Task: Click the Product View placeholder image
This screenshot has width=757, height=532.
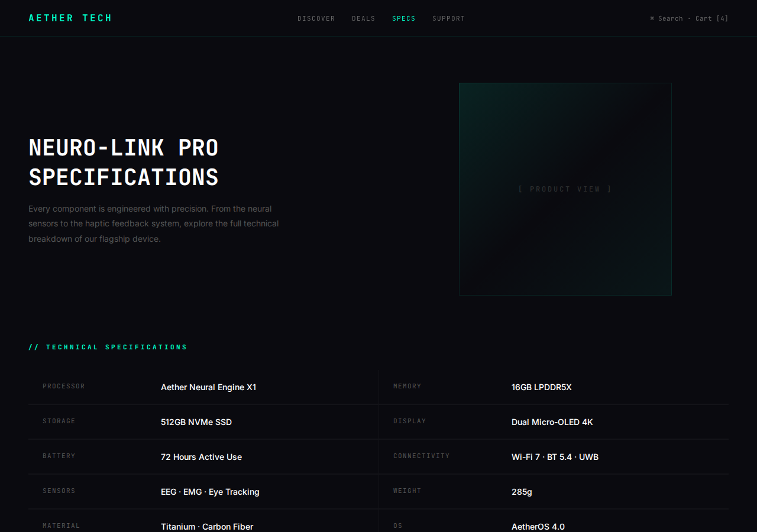Action: (565, 189)
